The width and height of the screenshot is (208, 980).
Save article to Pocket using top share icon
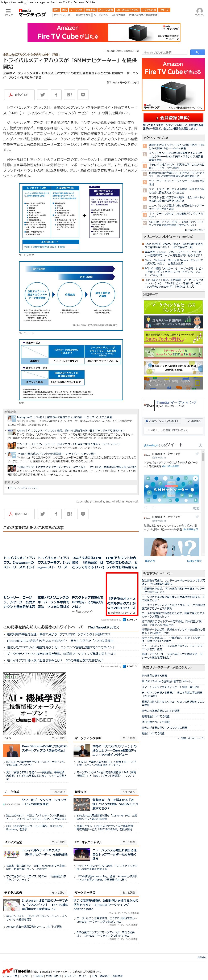[x=83, y=95]
